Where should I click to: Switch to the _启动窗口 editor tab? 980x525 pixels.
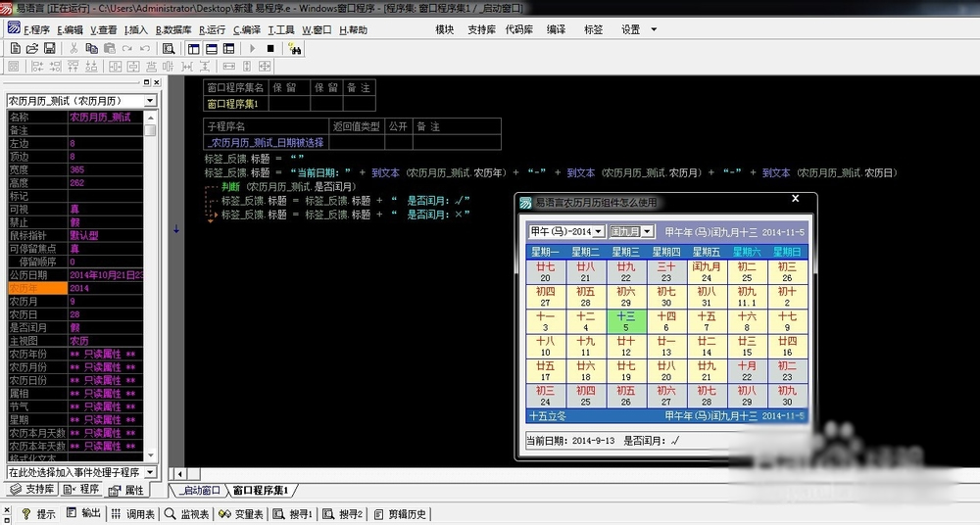pos(199,491)
